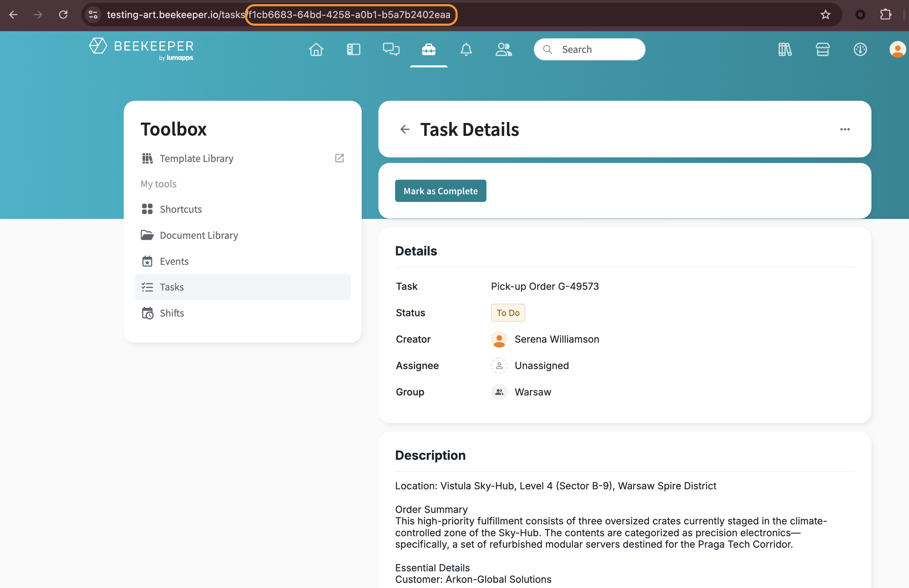Open the library books icon in header
This screenshot has width=909, height=588.
[785, 49]
